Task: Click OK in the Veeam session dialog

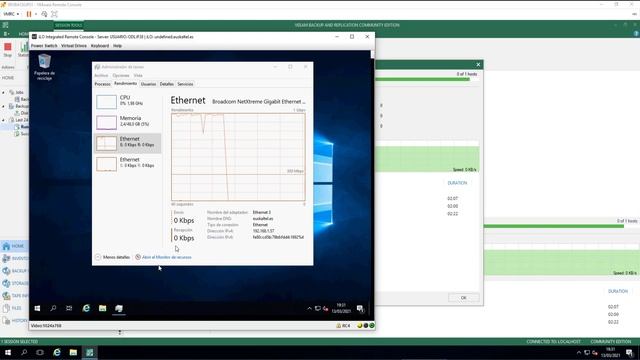Action: [464, 298]
